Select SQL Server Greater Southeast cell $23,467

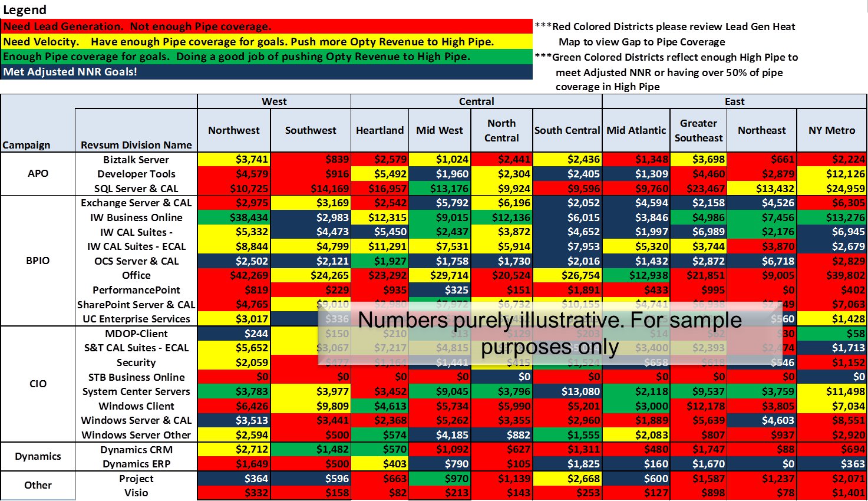click(x=698, y=189)
